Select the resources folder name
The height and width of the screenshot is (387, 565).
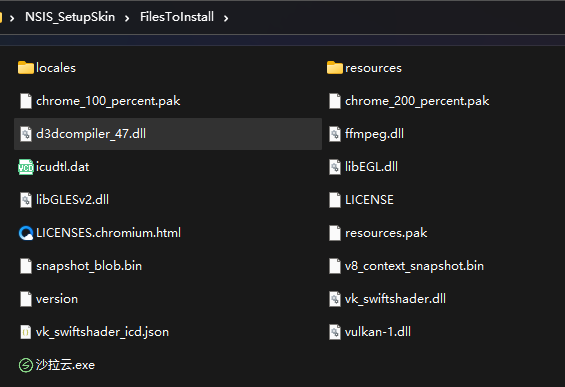pyautogui.click(x=373, y=68)
